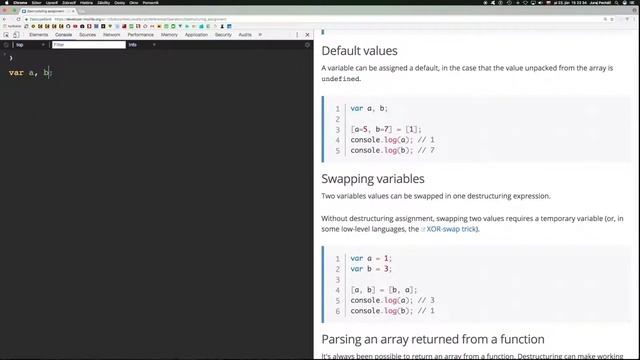Open the Memory tab
Viewport: 640px width, 360px height.
point(169,35)
